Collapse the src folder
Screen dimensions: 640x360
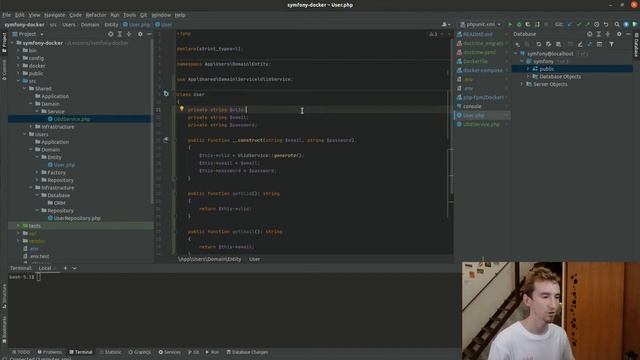point(18,81)
